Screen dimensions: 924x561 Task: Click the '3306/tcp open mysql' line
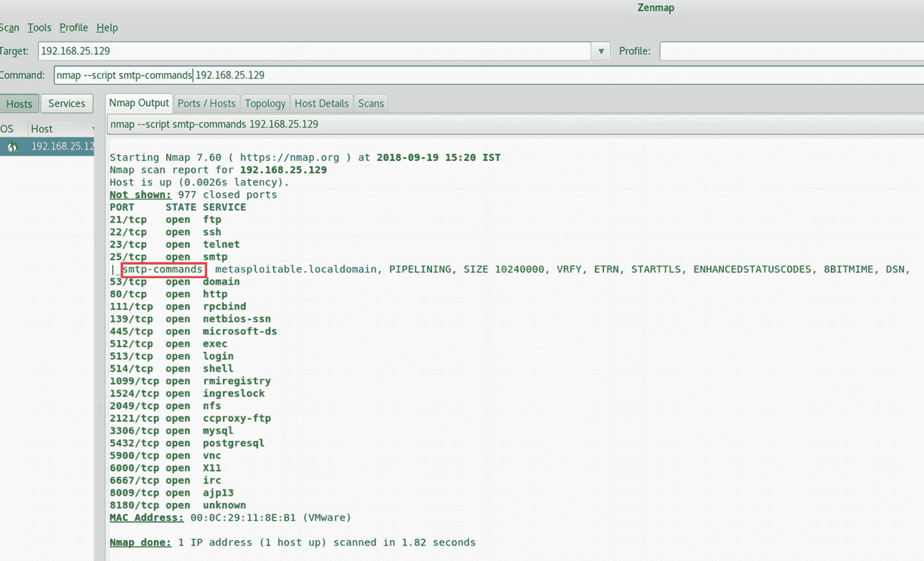pos(171,430)
